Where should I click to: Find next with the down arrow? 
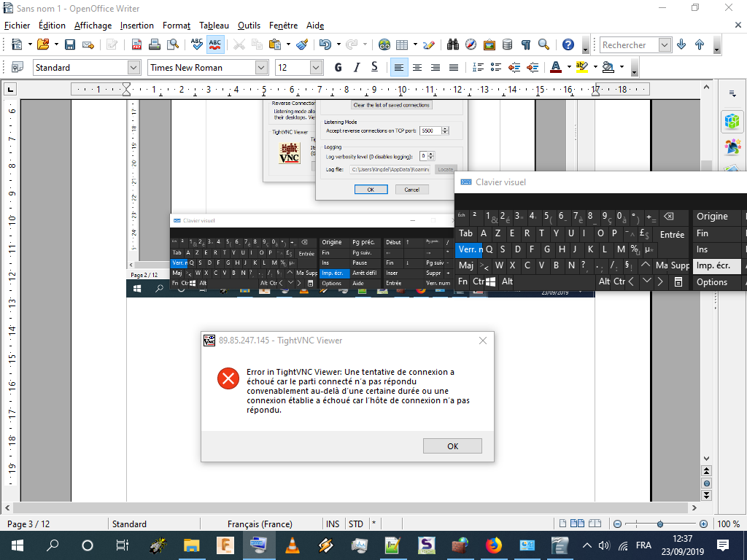coord(681,44)
